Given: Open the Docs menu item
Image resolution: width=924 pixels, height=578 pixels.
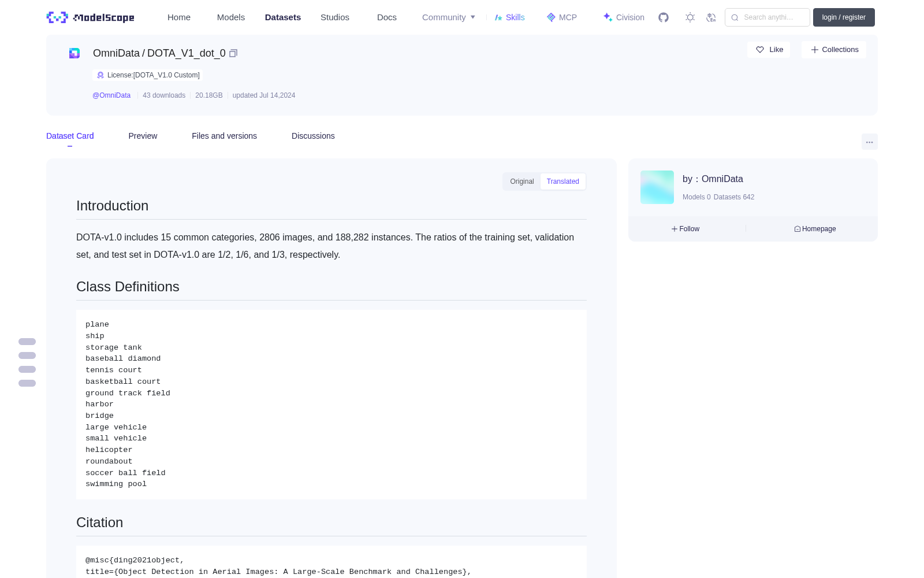Looking at the screenshot, I should pyautogui.click(x=387, y=17).
